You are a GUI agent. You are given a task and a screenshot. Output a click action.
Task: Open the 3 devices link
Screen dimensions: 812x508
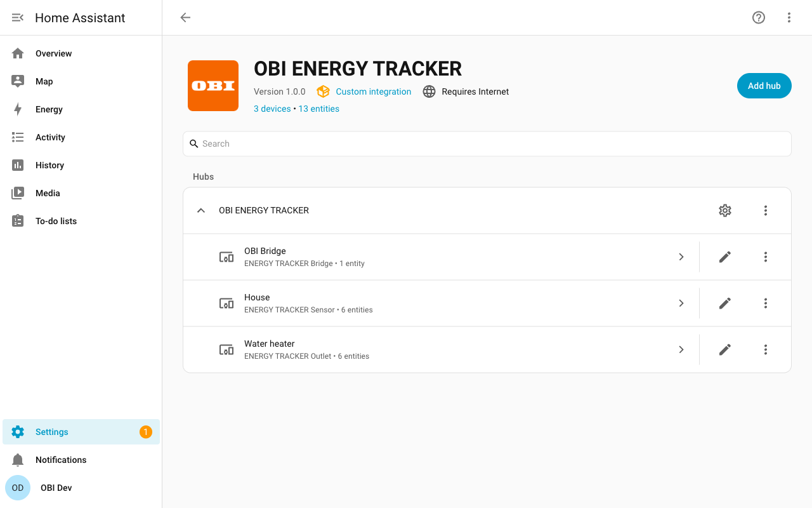pos(272,109)
